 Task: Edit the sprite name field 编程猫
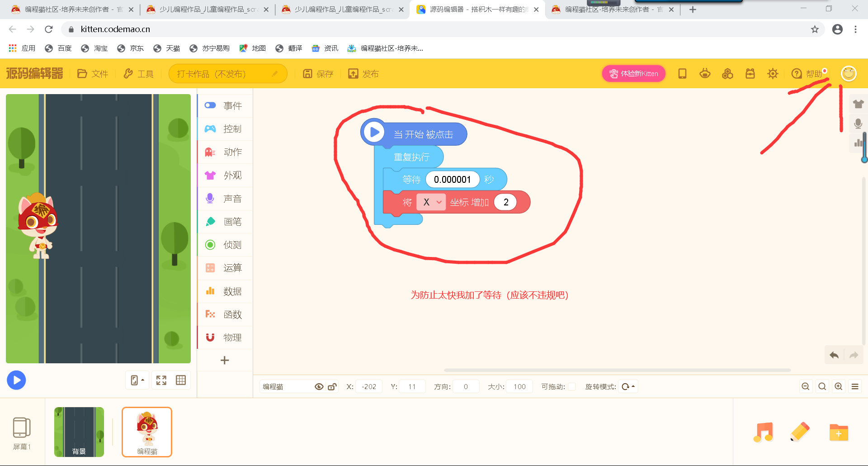(x=286, y=386)
